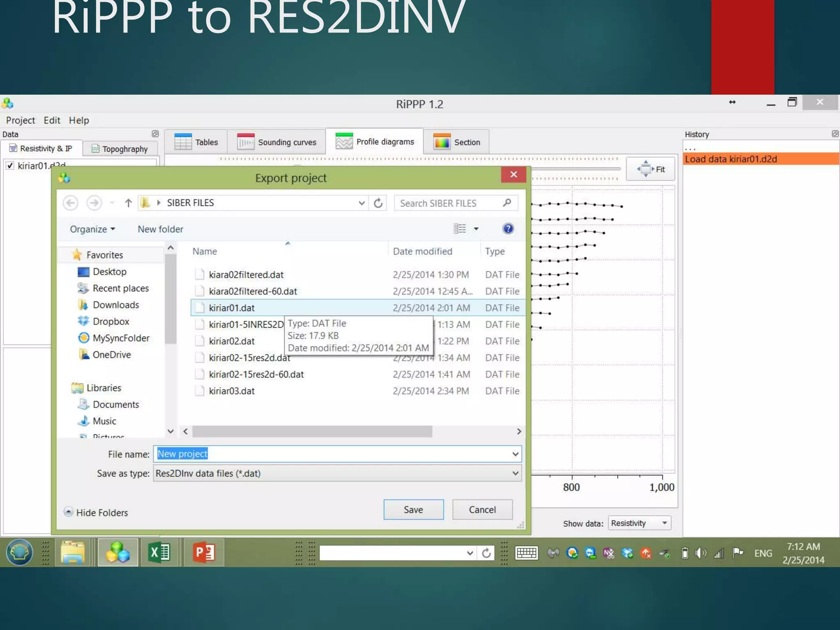840x630 pixels.
Task: Click New folder button
Action: pyautogui.click(x=160, y=229)
